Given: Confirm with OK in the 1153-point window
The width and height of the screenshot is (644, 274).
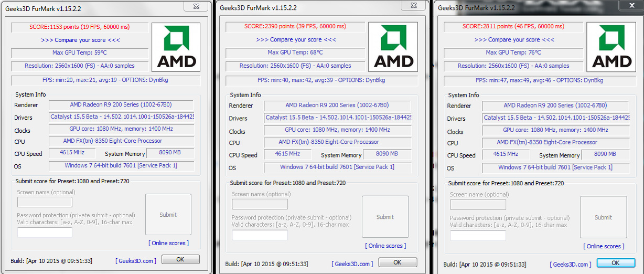Looking at the screenshot, I should point(180,259).
